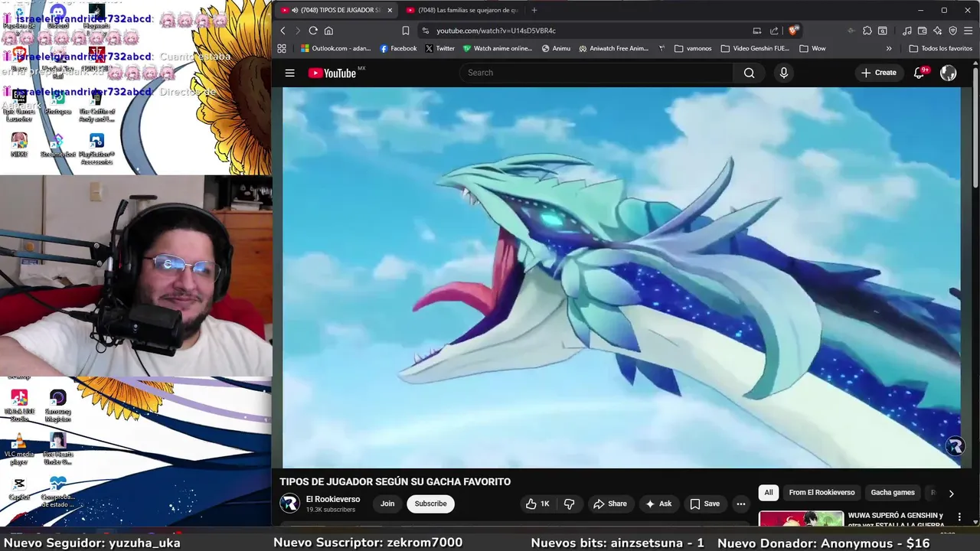Open PlayStation Accessories desktop icon
This screenshot has width=980, height=551.
click(96, 148)
